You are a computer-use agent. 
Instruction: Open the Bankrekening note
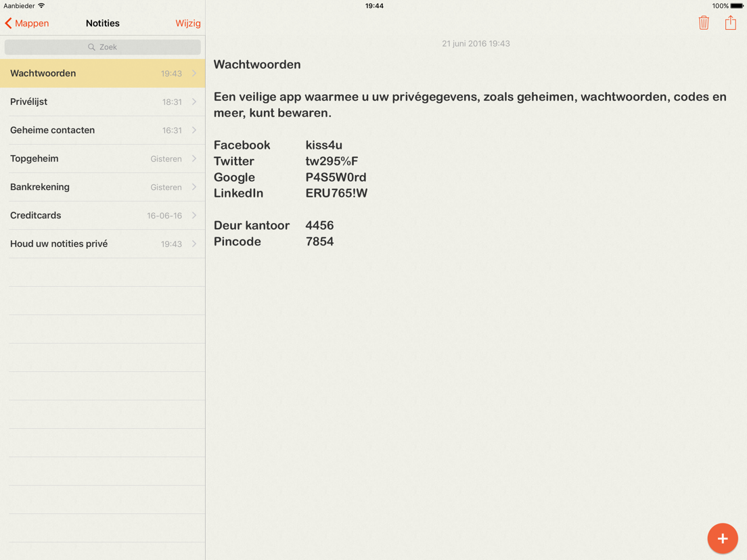(102, 187)
